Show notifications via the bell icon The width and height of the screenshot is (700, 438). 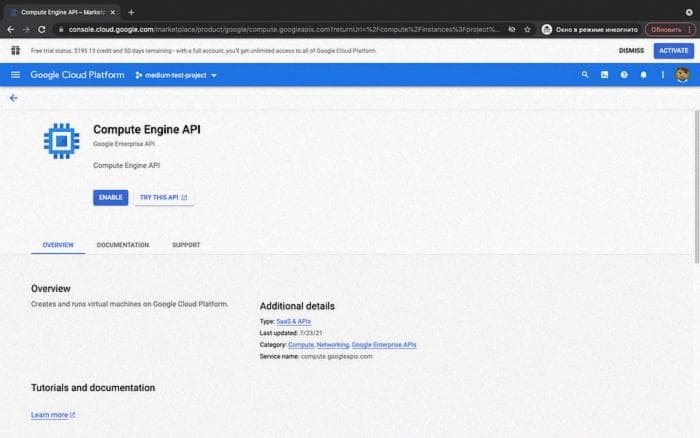click(643, 75)
